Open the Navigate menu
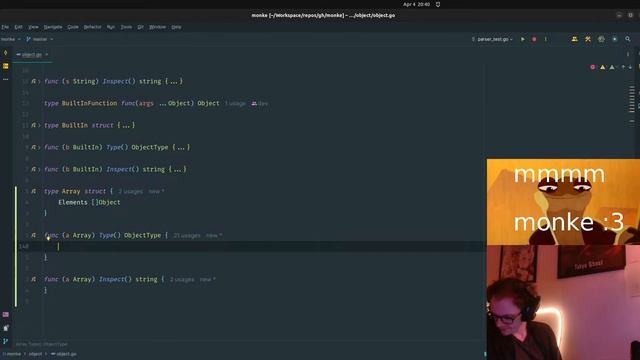The image size is (640, 360). 53,27
